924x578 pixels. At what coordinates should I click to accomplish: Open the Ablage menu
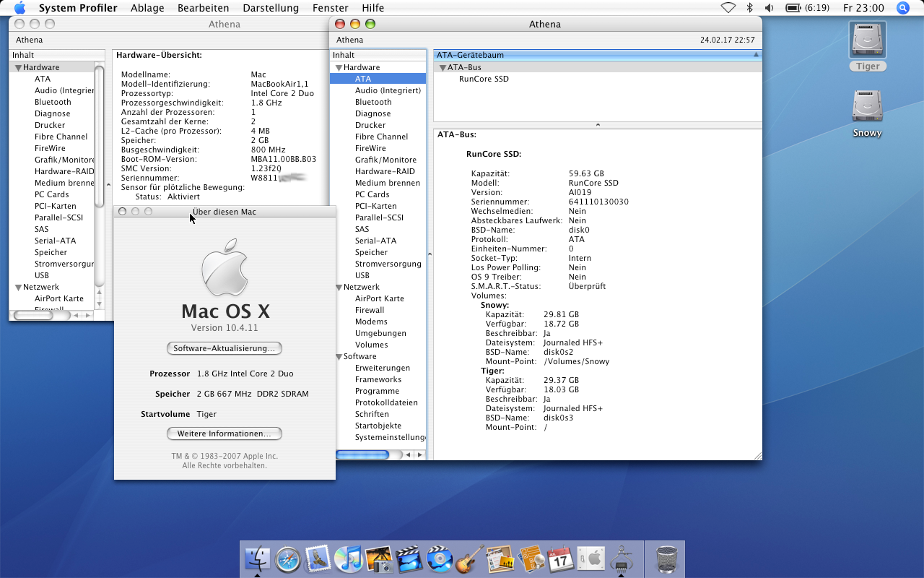[147, 8]
